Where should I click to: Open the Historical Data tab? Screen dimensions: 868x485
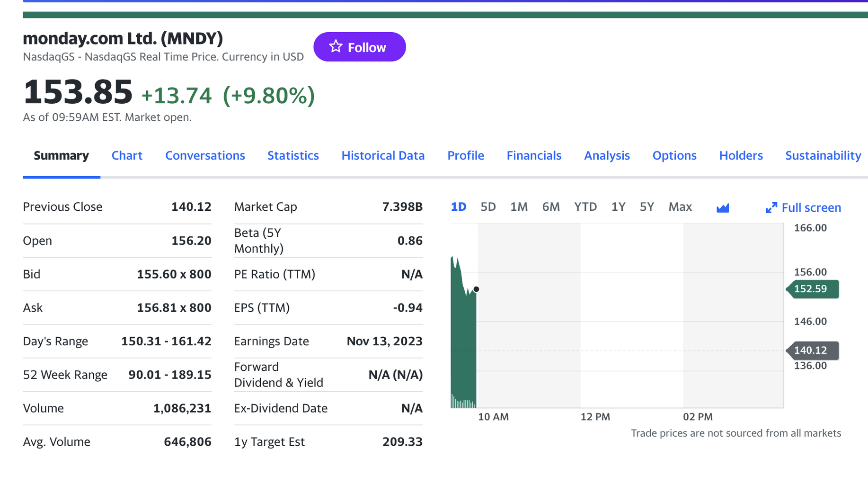(383, 155)
